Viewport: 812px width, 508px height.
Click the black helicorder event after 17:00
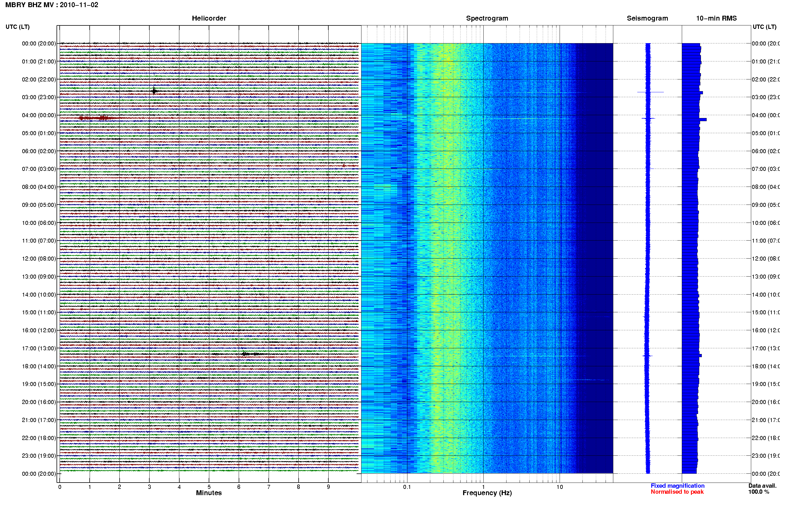pos(254,354)
